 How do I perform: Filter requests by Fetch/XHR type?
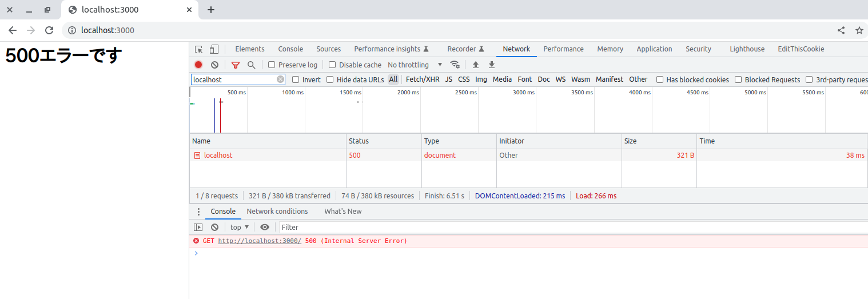pos(423,79)
